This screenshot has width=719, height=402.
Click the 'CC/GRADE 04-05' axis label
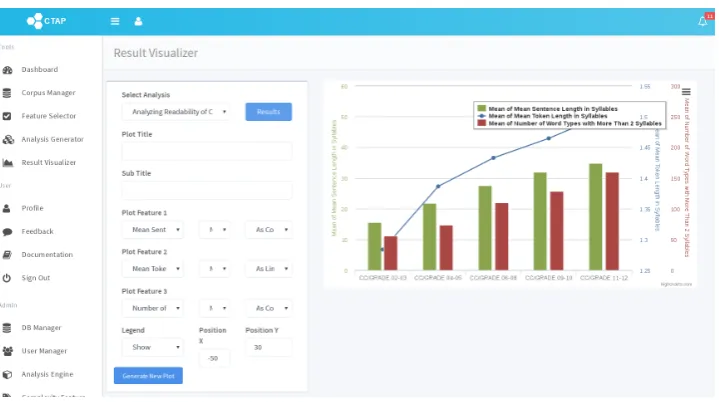(x=438, y=278)
